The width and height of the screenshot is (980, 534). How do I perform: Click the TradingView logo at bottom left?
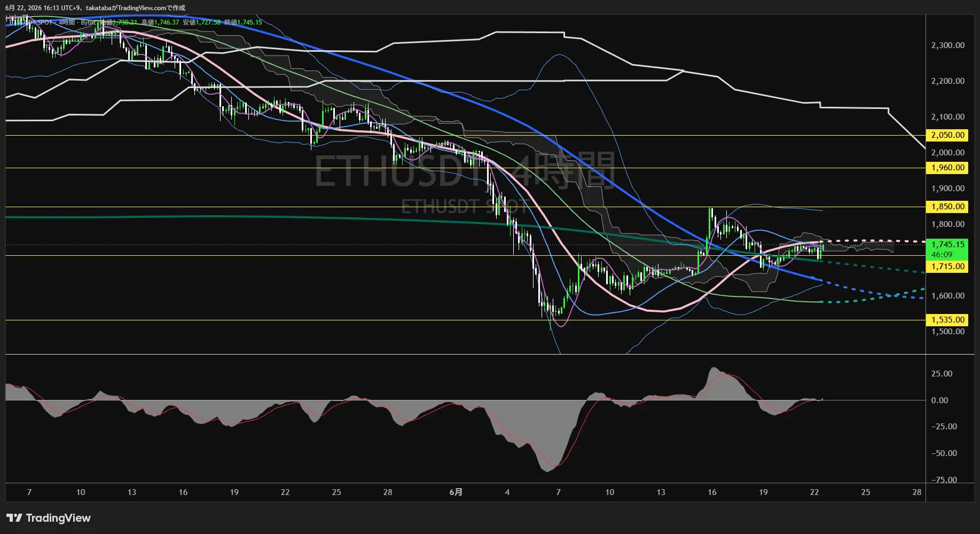pos(49,518)
